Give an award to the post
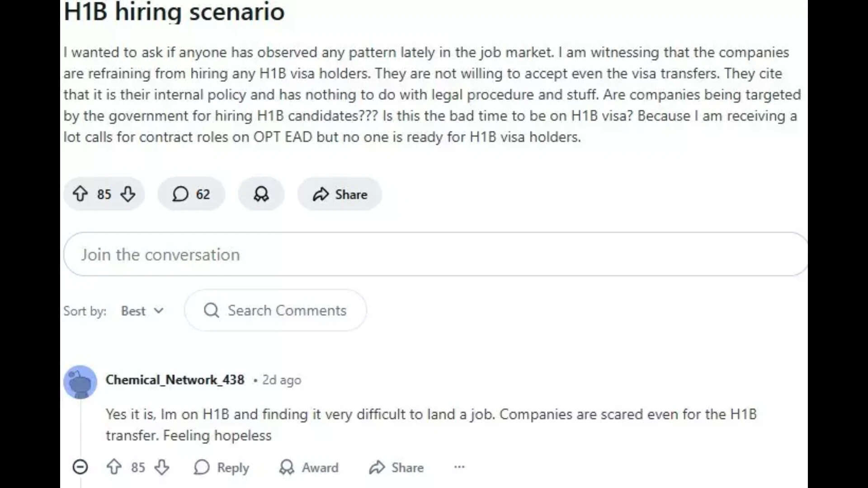The height and width of the screenshot is (488, 868). [261, 194]
